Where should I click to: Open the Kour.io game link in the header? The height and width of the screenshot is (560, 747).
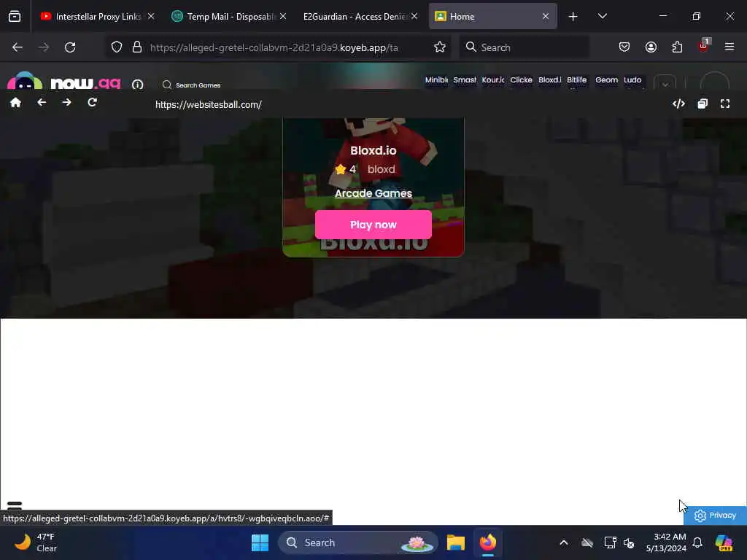click(493, 80)
